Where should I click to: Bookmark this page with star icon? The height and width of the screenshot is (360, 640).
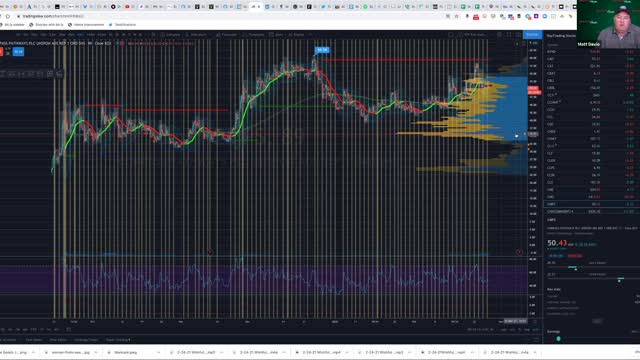pos(457,16)
